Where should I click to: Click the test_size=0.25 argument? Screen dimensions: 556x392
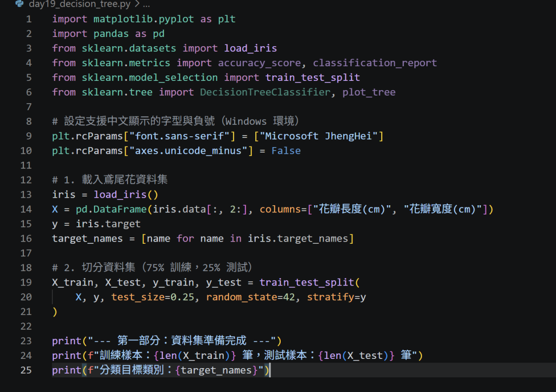pos(153,297)
